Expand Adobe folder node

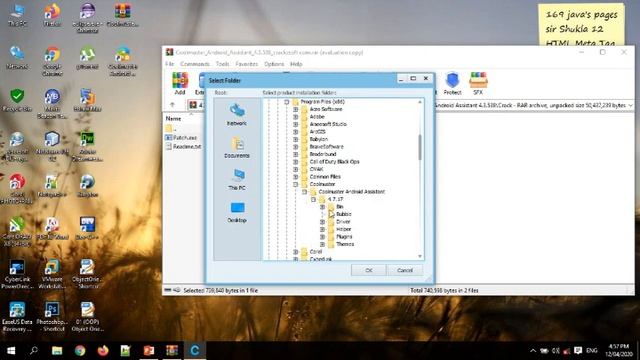coord(296,117)
